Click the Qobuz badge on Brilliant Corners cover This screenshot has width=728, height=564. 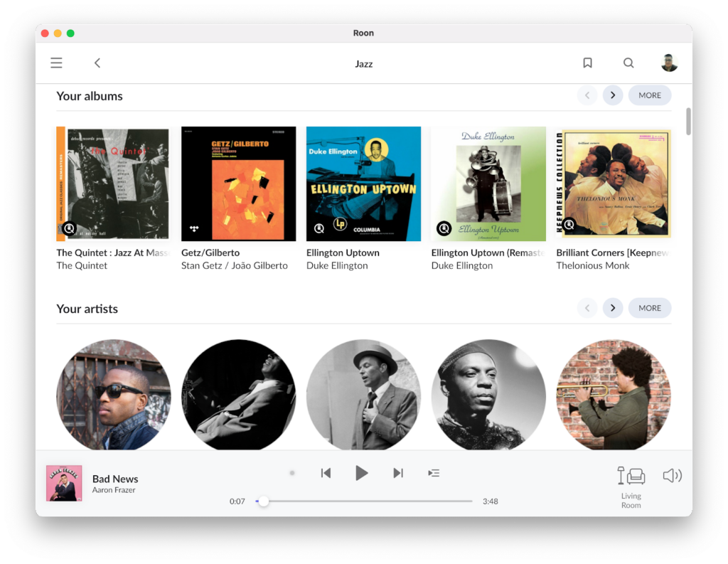[x=569, y=225]
